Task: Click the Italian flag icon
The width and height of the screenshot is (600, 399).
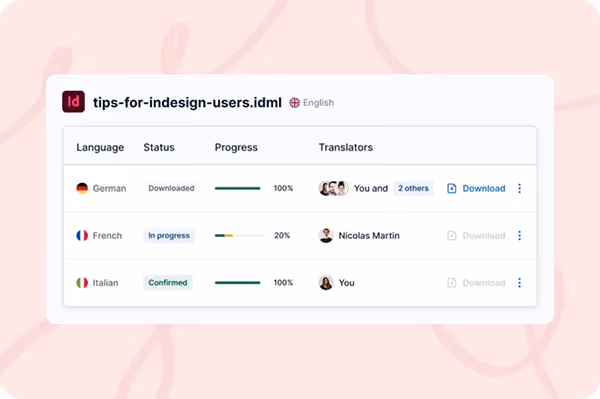Action: click(82, 283)
